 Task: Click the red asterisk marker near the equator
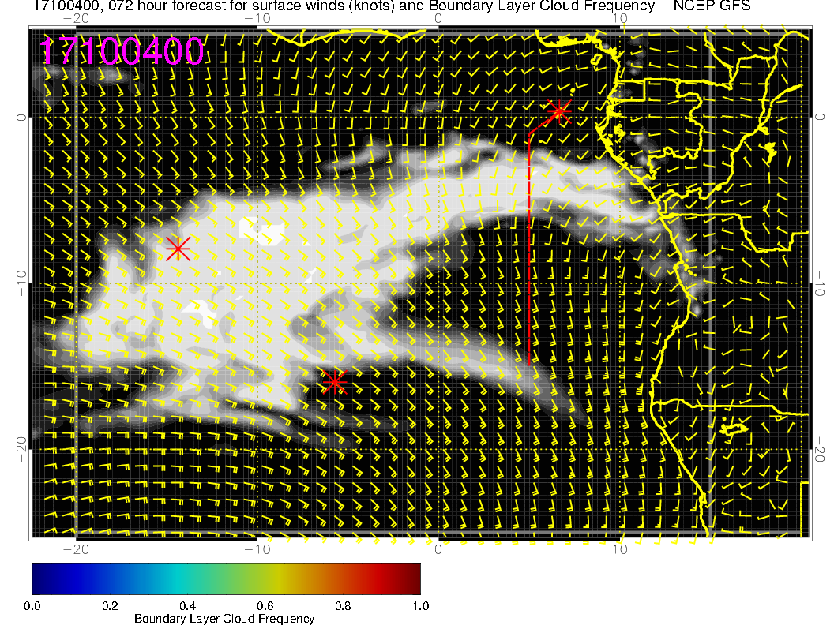point(559,110)
